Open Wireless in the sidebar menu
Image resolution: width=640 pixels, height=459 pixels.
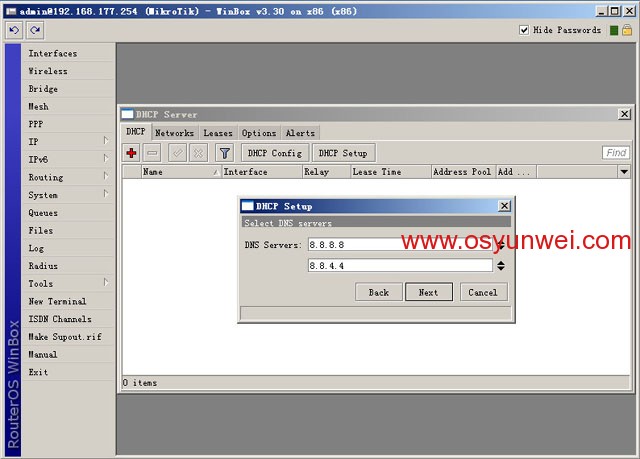click(68, 71)
